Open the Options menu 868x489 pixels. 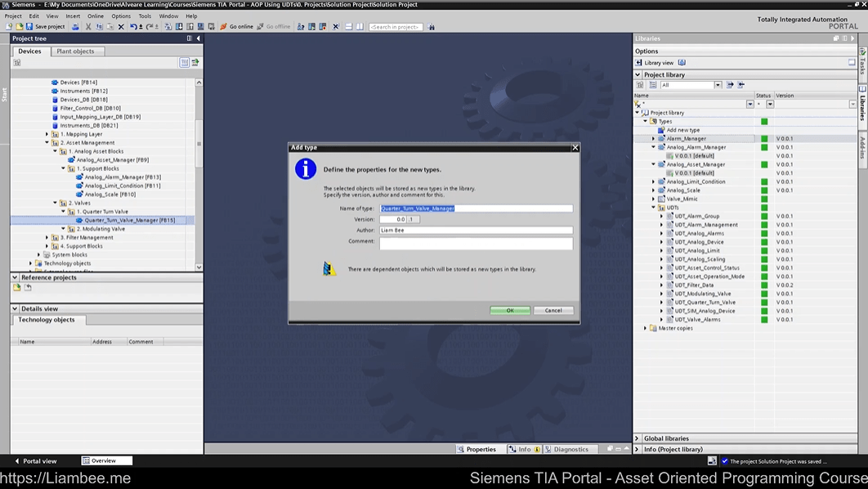(x=121, y=16)
